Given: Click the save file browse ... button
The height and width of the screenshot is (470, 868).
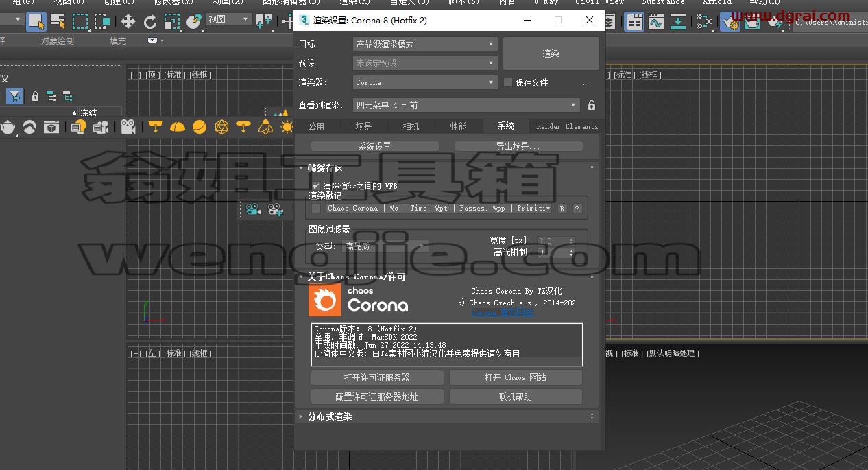Looking at the screenshot, I should coord(588,83).
